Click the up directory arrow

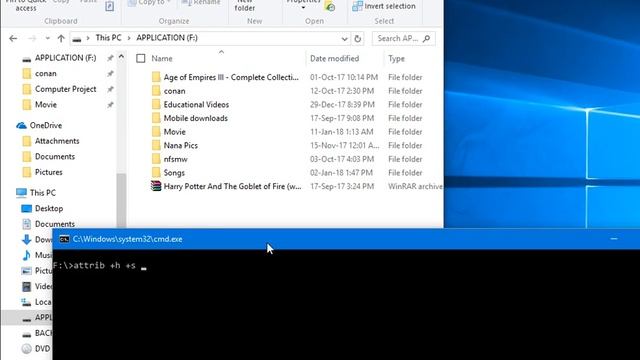click(x=61, y=38)
